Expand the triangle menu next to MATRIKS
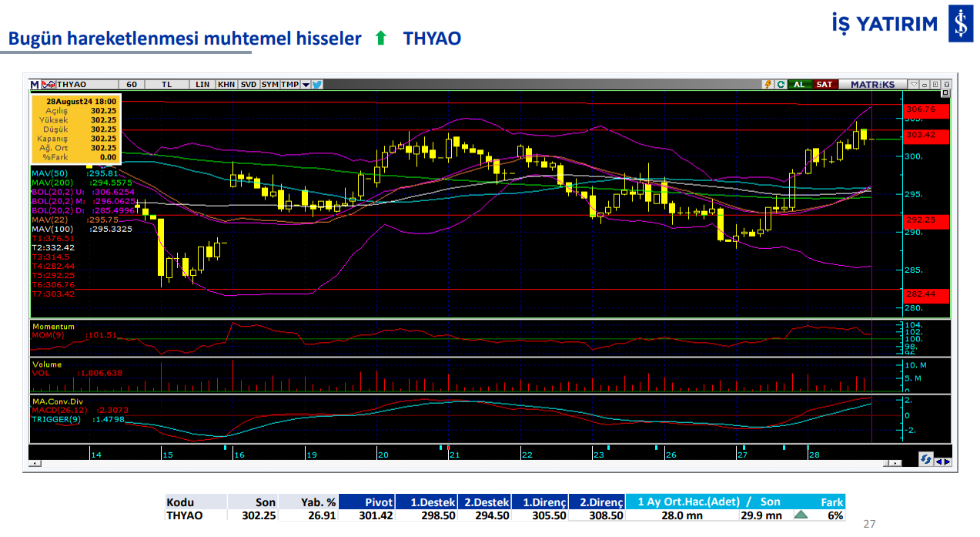This screenshot has height=537, width=980. coord(913,84)
